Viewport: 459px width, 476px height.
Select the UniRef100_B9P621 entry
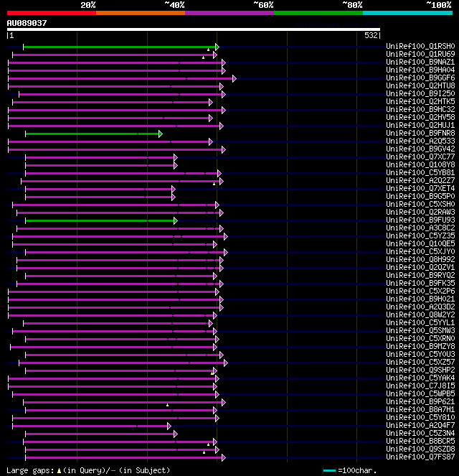pyautogui.click(x=420, y=401)
